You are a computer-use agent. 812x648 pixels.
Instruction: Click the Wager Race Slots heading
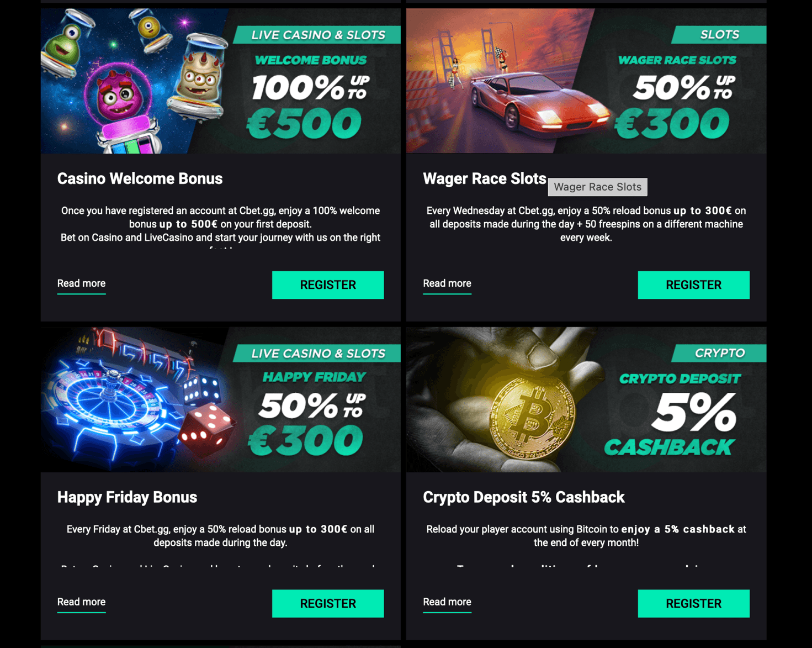(484, 178)
